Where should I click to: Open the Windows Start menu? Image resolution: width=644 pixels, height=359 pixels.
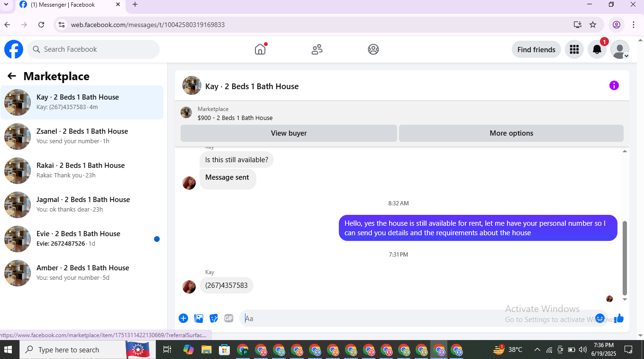point(8,350)
